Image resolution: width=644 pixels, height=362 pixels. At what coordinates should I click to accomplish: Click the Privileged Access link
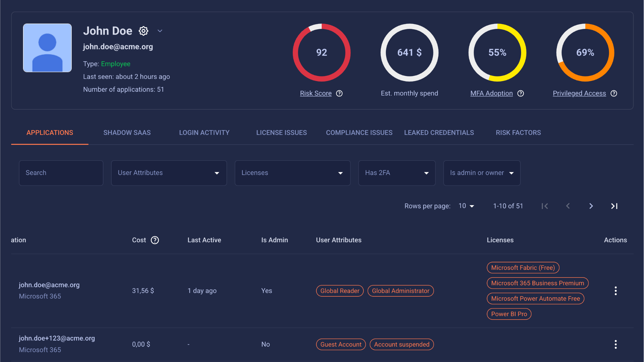tap(579, 93)
